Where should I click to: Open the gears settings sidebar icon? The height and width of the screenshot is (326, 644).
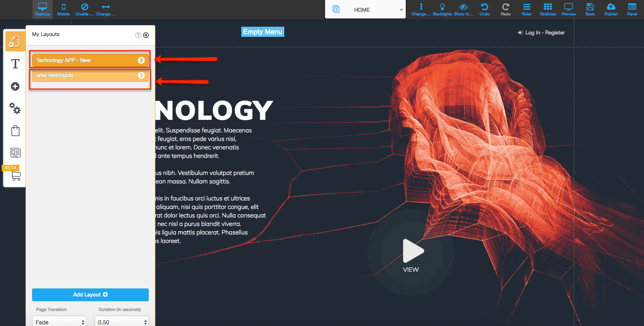pyautogui.click(x=15, y=108)
